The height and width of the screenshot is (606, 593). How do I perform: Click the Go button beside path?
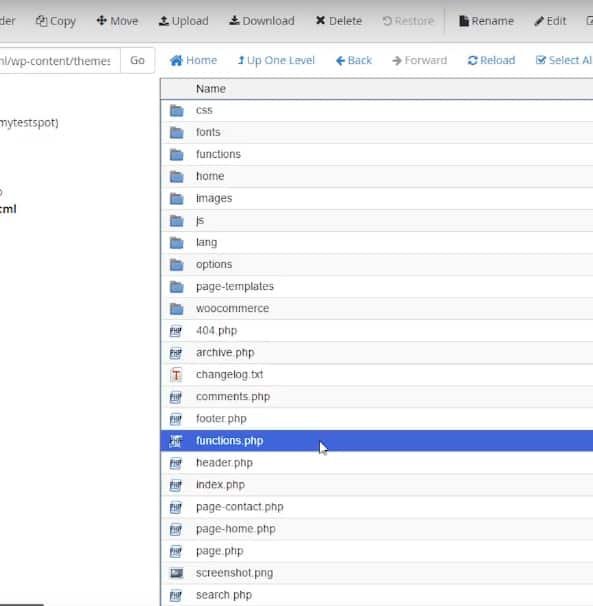pyautogui.click(x=137, y=60)
